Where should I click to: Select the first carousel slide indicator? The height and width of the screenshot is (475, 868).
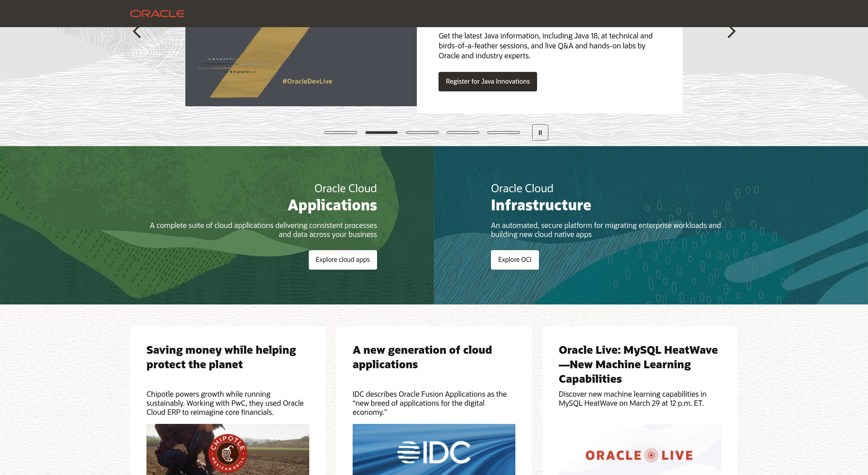coord(341,133)
